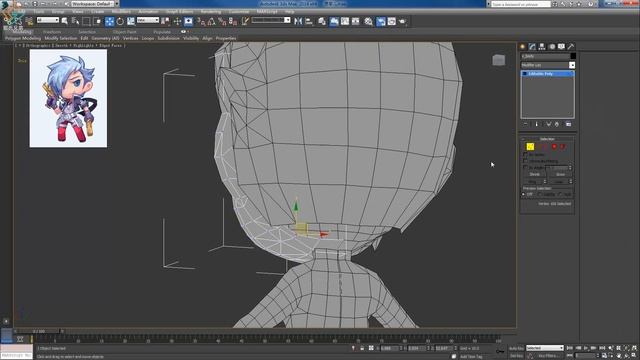Click Edit Named Selection Sets icon
Image resolution: width=640 pixels, height=360 pixels.
pyautogui.click(x=245, y=22)
